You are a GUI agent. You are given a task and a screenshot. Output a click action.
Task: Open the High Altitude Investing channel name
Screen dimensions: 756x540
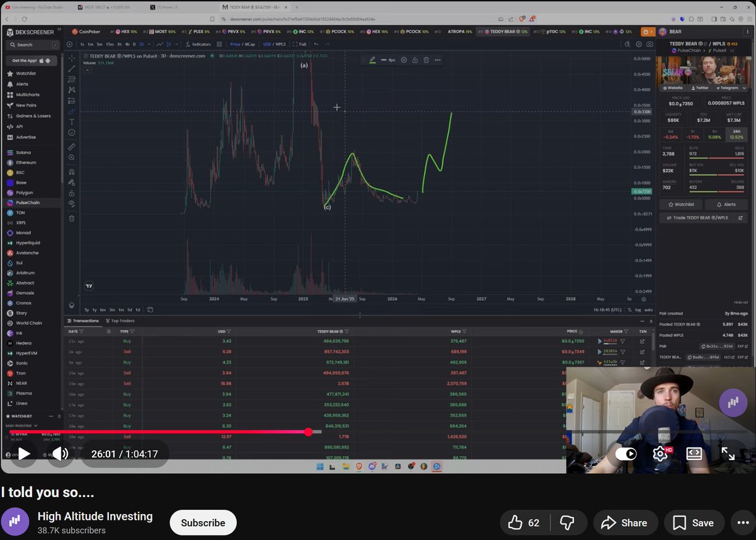(x=95, y=516)
